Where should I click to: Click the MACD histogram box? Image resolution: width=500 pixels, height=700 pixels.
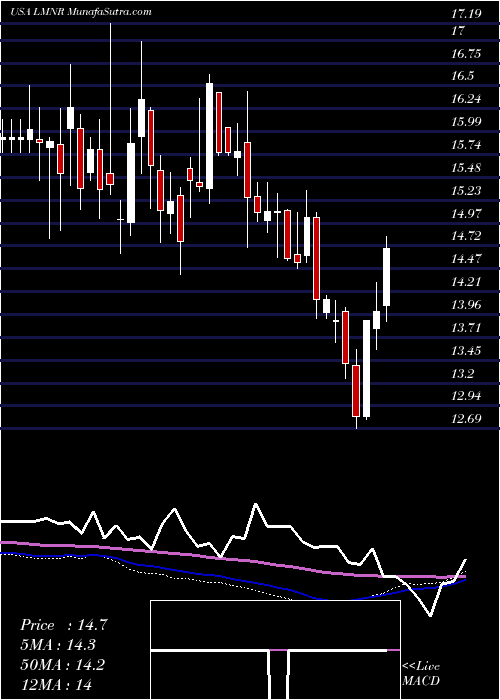(275, 650)
